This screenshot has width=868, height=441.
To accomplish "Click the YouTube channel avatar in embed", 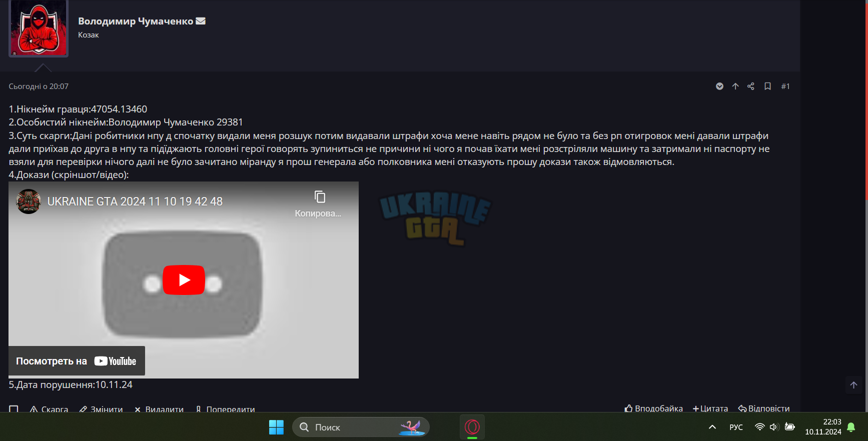I will [29, 201].
